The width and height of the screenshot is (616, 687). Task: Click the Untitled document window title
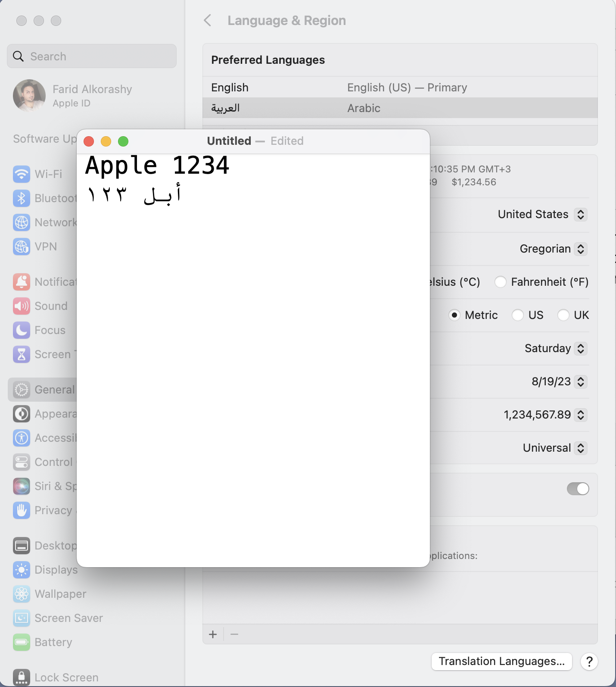pos(229,141)
